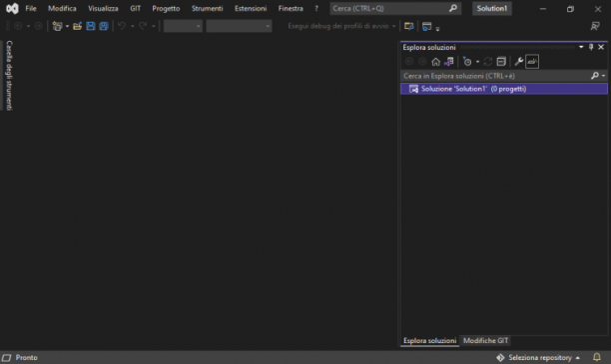Click the Save All icon

(x=104, y=26)
